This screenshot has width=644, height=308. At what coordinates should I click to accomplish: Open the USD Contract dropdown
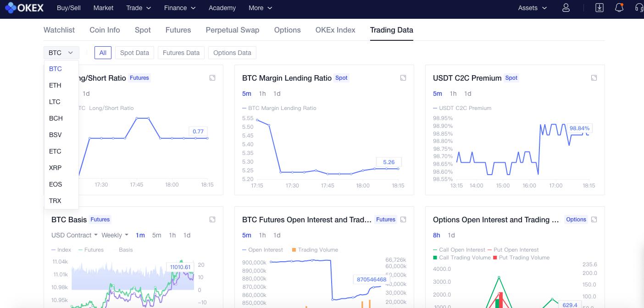click(x=74, y=235)
